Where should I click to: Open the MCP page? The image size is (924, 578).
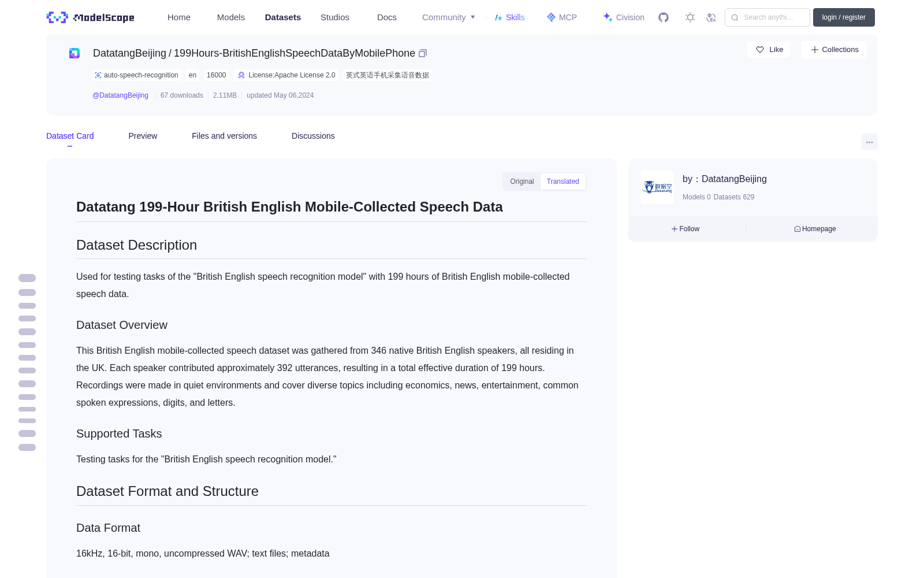tap(562, 17)
